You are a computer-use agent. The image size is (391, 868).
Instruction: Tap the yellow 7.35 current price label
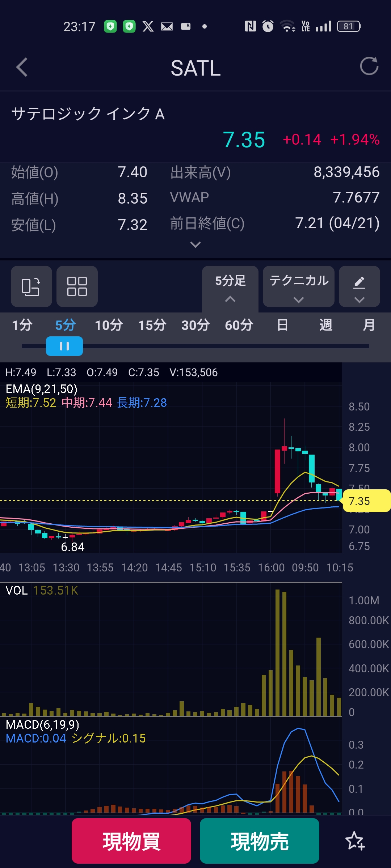pyautogui.click(x=366, y=501)
